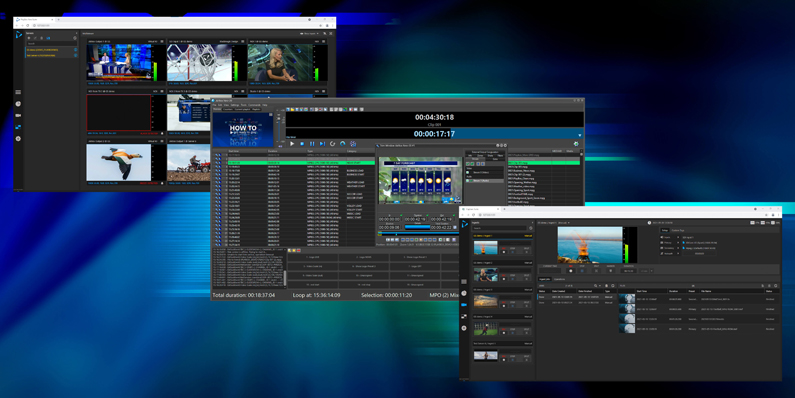This screenshot has width=795, height=398.
Task: Open the settings gear in Multiviewer sidebar
Action: pos(18,138)
